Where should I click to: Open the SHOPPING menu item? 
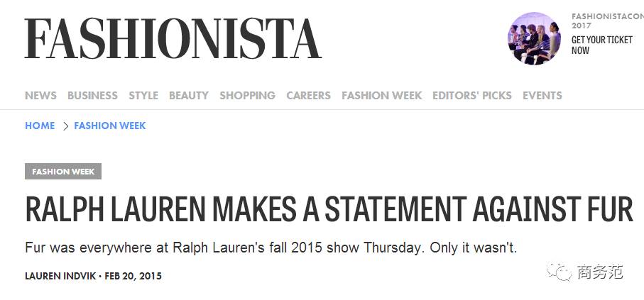[247, 95]
